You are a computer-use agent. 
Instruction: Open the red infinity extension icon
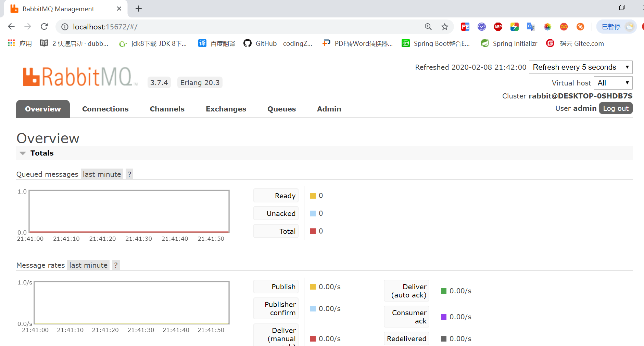pos(564,27)
